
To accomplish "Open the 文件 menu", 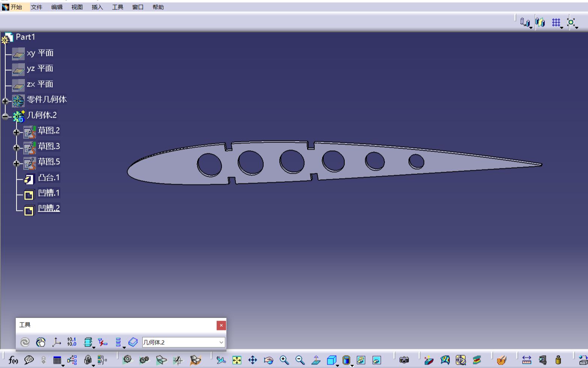I will tap(36, 7).
